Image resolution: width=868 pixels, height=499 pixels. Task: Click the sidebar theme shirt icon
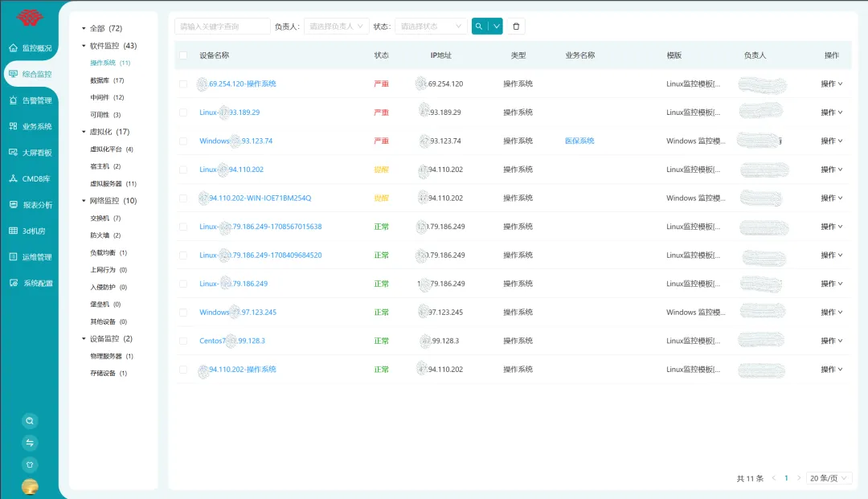30,464
